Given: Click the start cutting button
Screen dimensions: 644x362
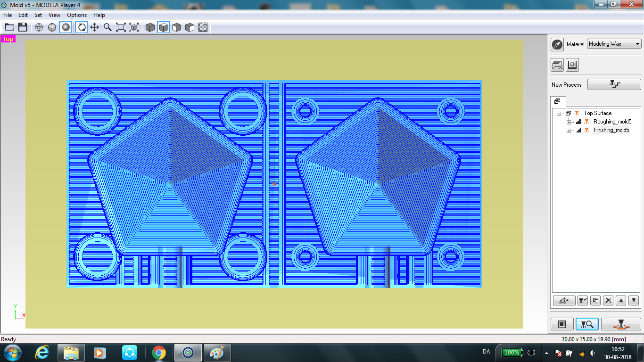Looking at the screenshot, I should click(x=621, y=324).
